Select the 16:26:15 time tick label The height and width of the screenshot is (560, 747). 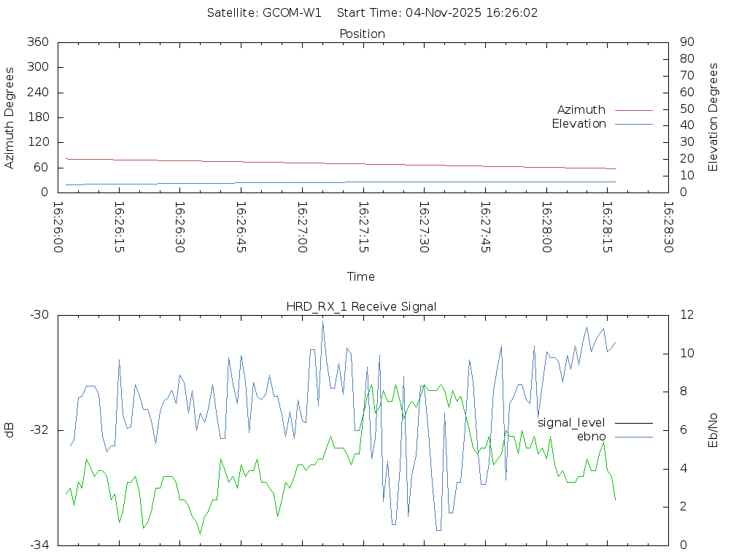point(120,227)
